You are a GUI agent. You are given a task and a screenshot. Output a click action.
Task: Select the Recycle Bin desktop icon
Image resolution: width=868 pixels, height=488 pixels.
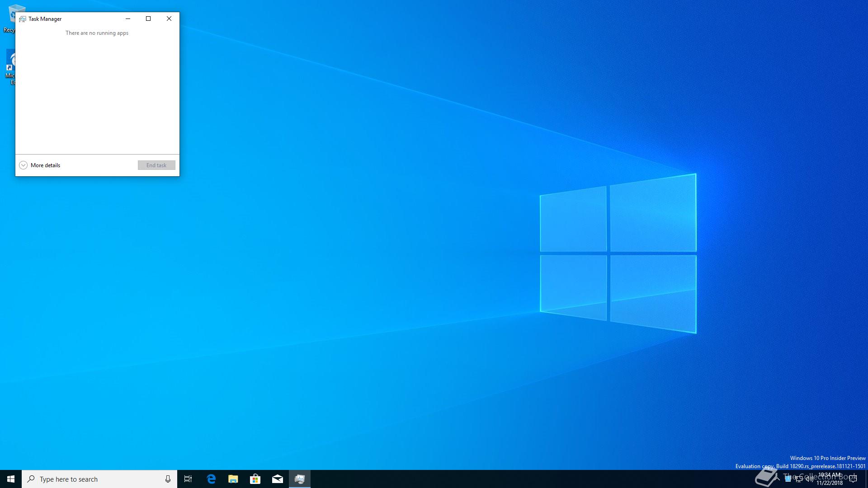(x=10, y=19)
